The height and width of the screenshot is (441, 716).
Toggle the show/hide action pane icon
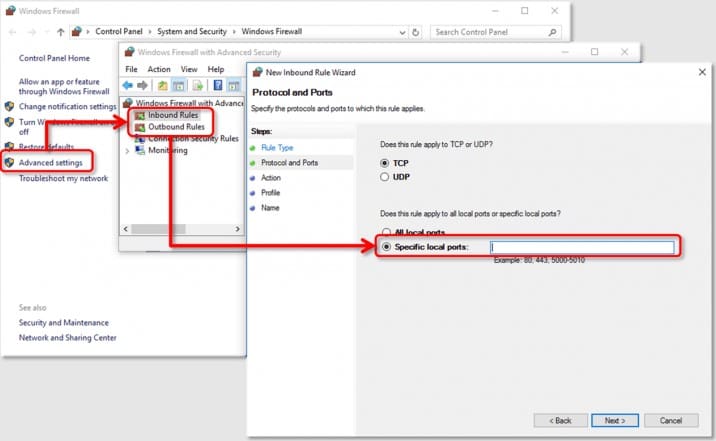233,85
